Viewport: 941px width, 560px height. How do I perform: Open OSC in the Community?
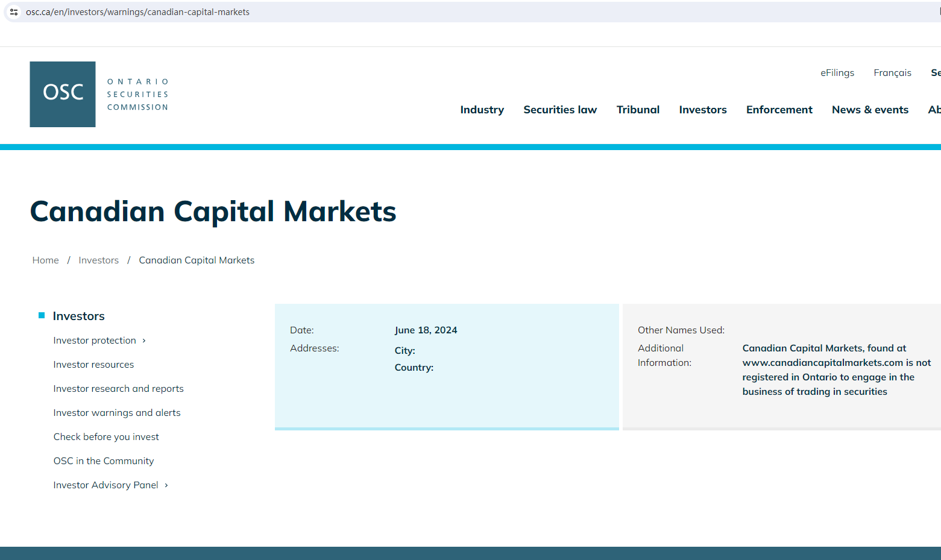(104, 461)
